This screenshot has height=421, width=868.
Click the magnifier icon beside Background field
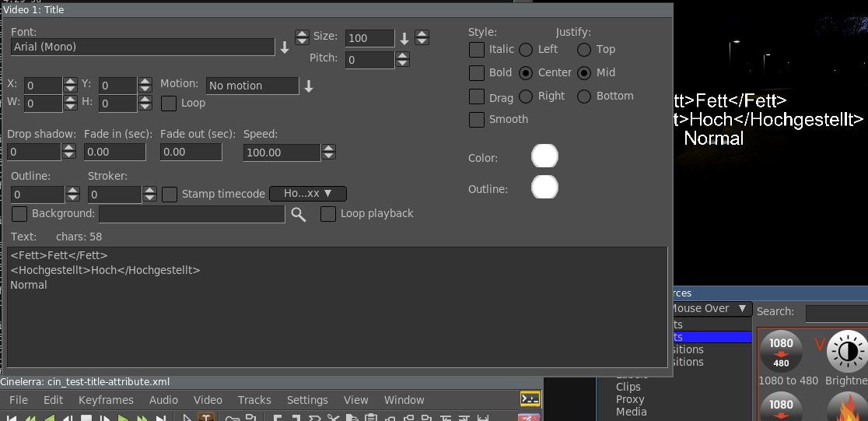[299, 214]
